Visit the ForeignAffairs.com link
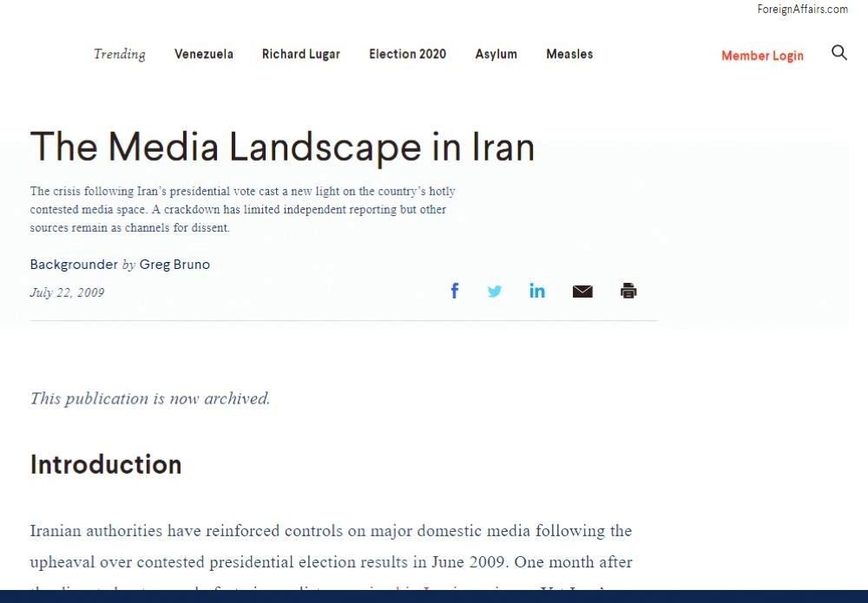This screenshot has width=868, height=603. (802, 10)
